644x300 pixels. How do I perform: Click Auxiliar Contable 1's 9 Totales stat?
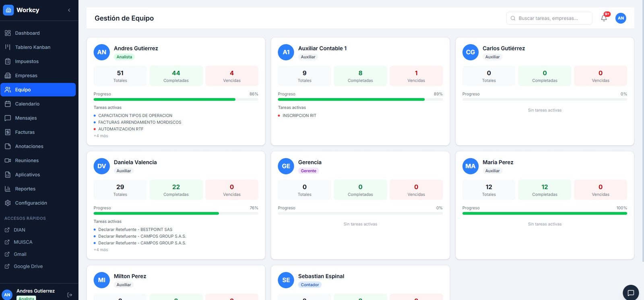tap(305, 76)
